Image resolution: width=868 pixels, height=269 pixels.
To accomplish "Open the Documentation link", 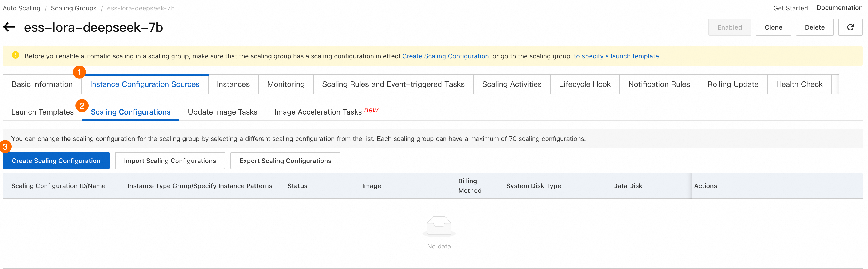I will tap(839, 8).
